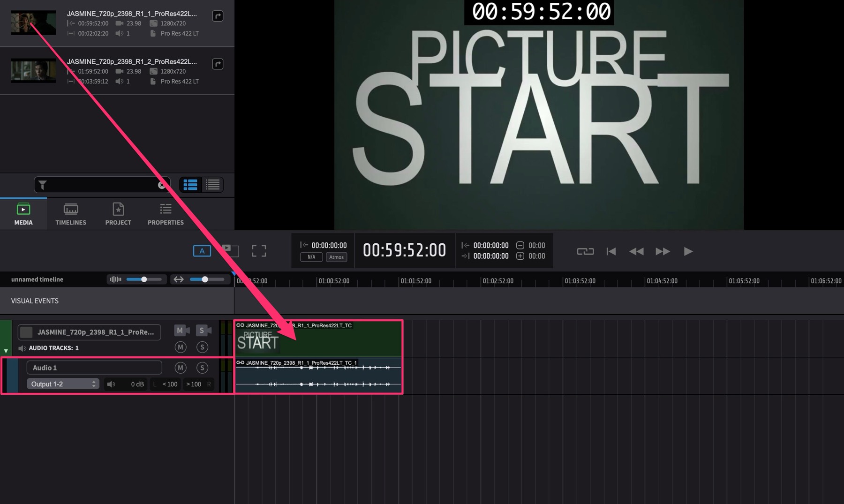Click the Audio 1 volume 0 dB field

click(x=126, y=384)
